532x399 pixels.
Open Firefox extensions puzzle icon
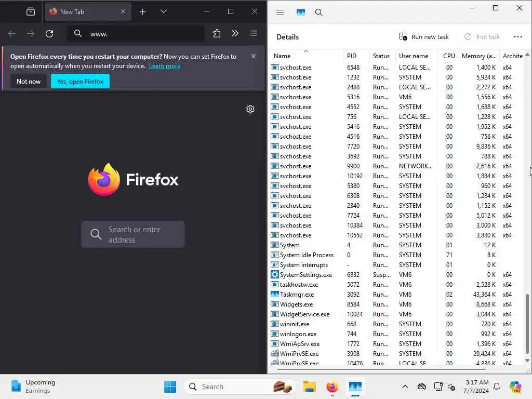[x=217, y=33]
